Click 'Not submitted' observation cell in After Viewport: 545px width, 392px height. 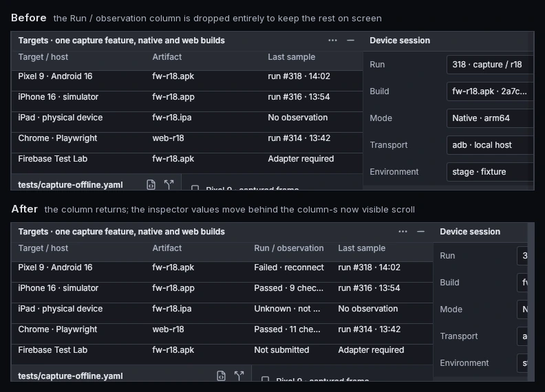pos(281,350)
